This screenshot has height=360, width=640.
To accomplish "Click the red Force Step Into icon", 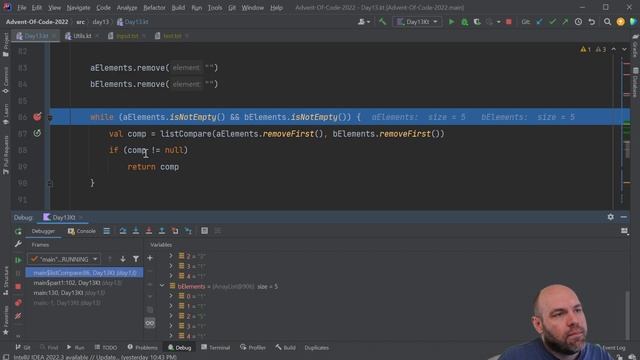I will click(149, 231).
